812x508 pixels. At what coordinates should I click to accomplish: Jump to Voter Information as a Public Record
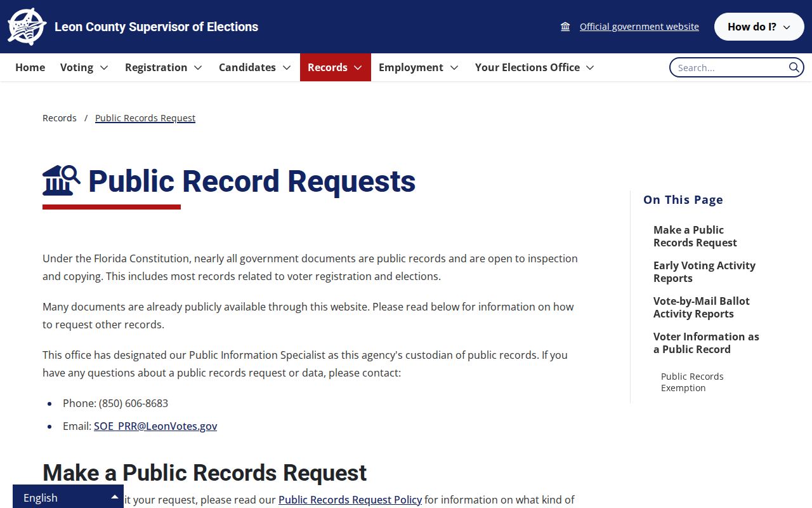click(x=706, y=343)
